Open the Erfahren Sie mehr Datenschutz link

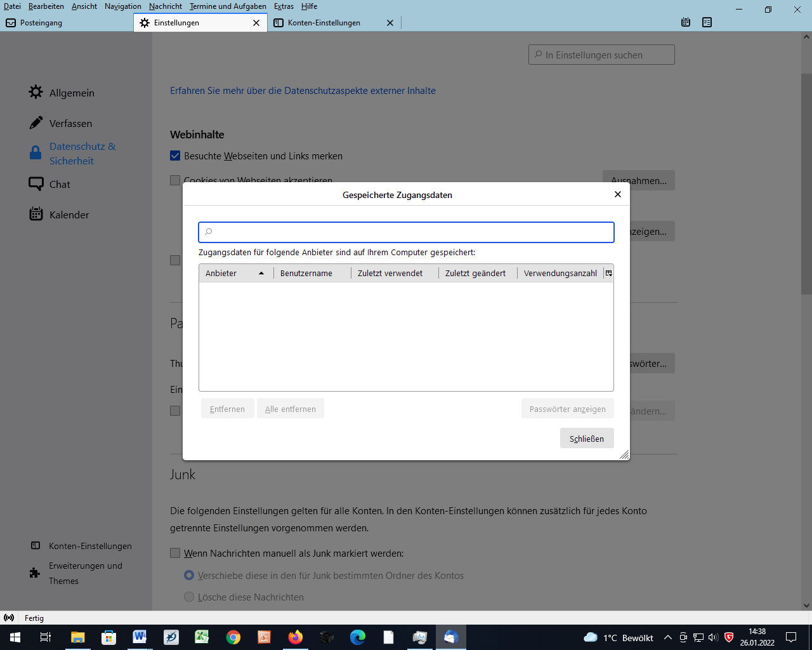click(303, 91)
